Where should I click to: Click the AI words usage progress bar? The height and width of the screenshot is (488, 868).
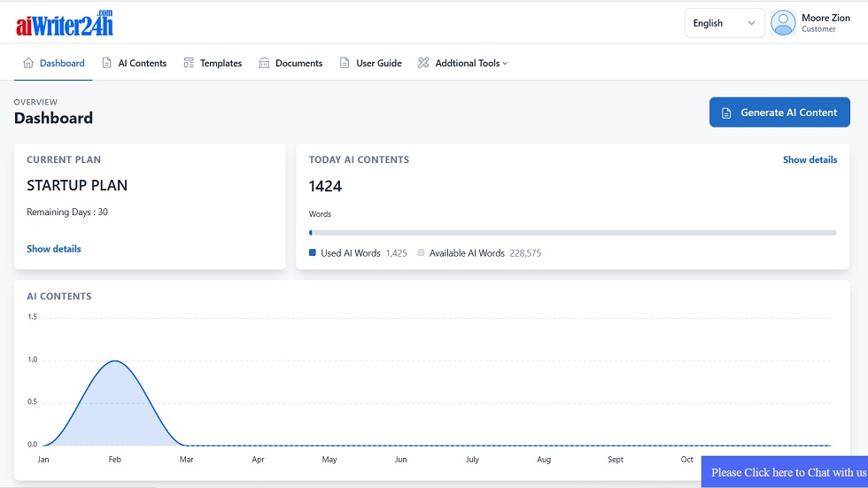click(x=572, y=233)
